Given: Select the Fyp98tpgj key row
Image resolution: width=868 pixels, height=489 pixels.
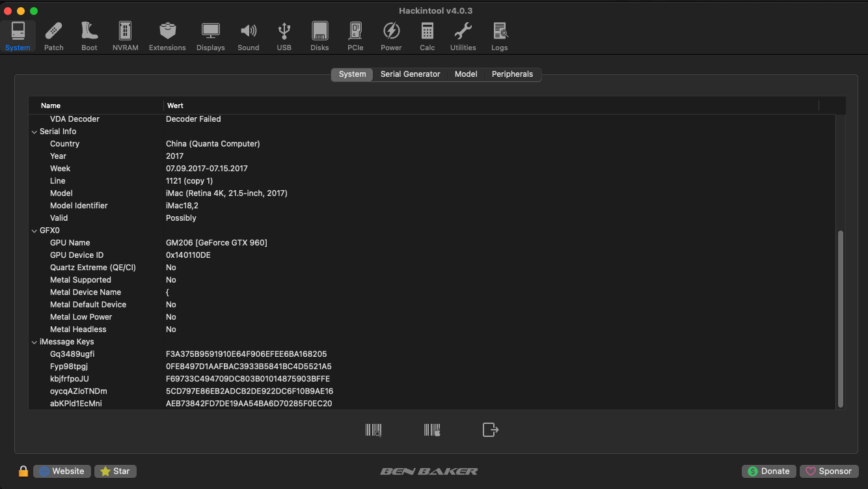Looking at the screenshot, I should point(432,367).
